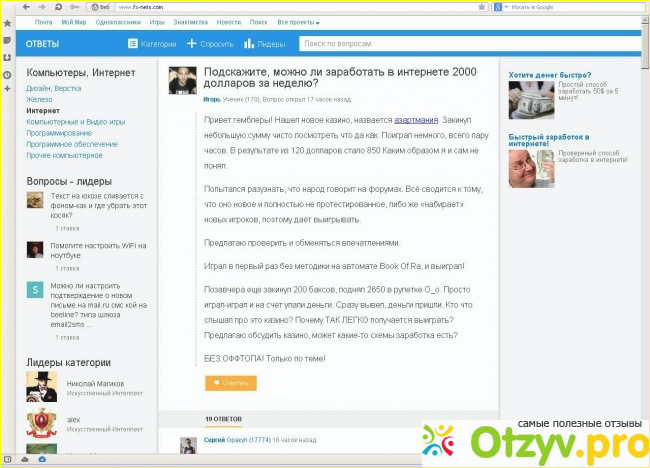The width and height of the screenshot is (650, 468).
Task: Click the Категории list icon
Action: pos(133,44)
